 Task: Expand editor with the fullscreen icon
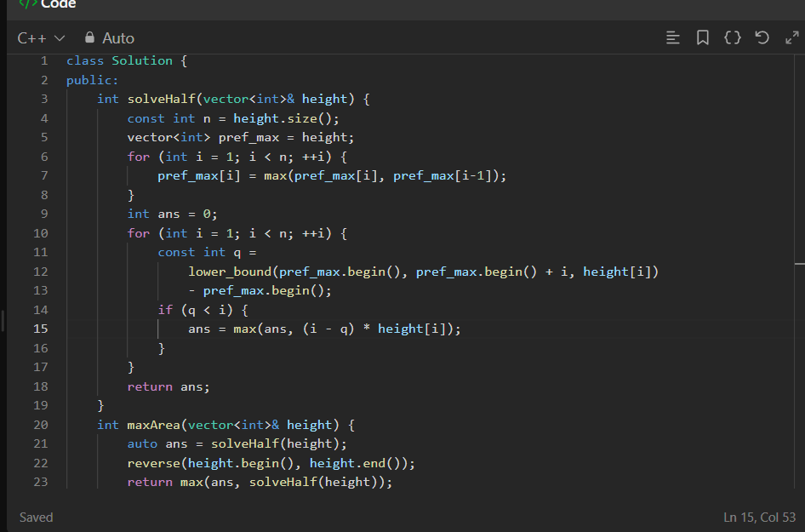(792, 37)
